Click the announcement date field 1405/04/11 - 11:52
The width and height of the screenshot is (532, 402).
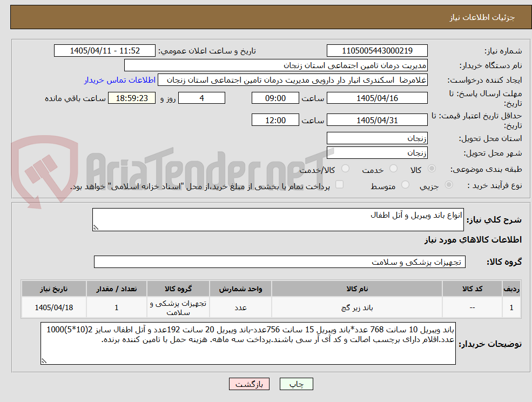tap(104, 51)
